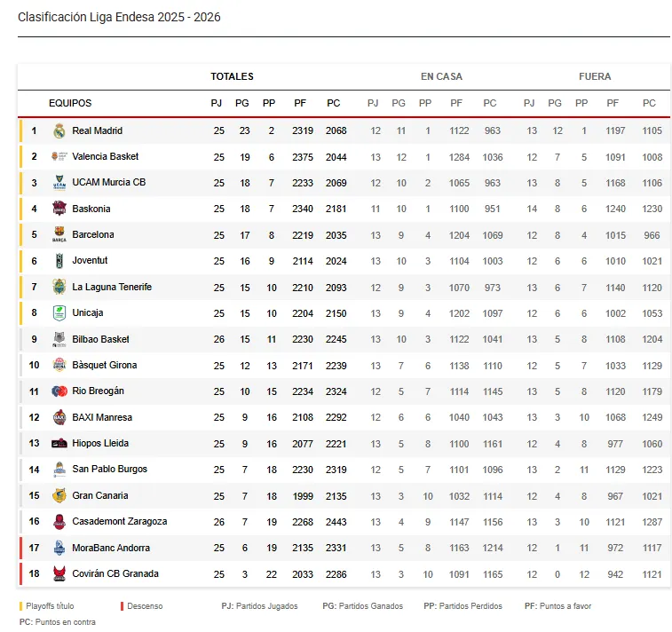Click the PG header under TOTALES
The image size is (672, 632).
pyautogui.click(x=242, y=103)
